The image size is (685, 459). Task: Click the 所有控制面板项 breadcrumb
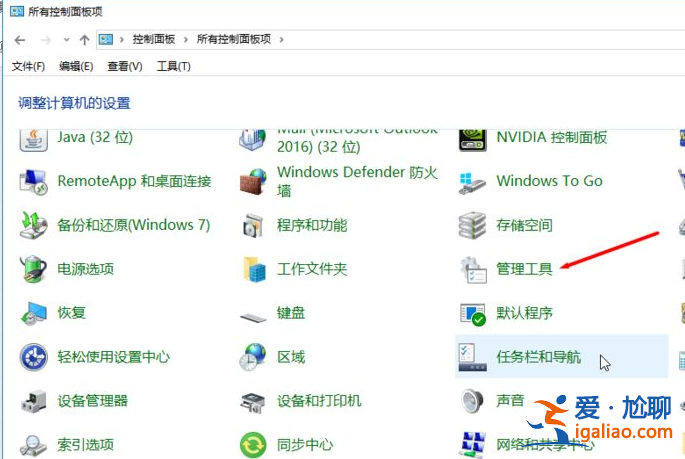tap(234, 39)
